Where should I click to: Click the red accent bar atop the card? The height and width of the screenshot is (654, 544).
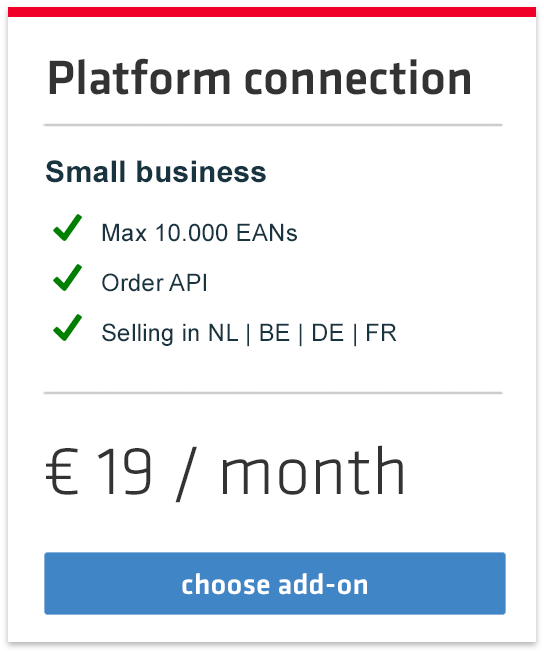coord(272,12)
